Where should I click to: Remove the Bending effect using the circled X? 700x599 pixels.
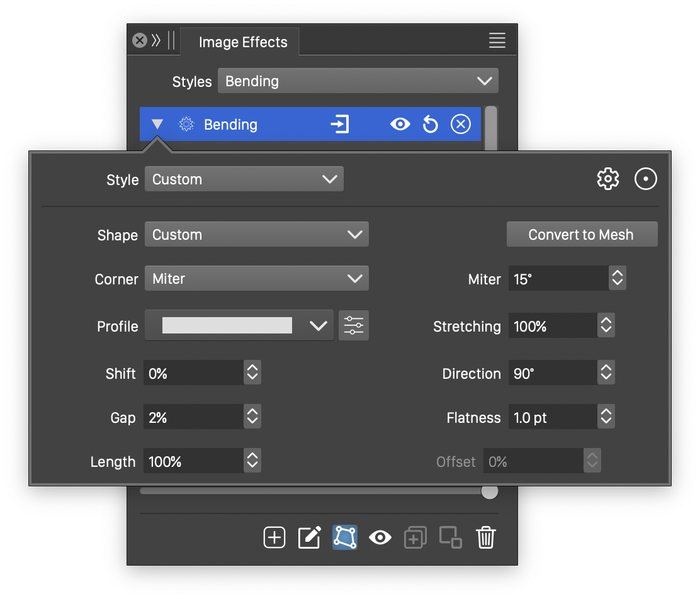[x=461, y=125]
